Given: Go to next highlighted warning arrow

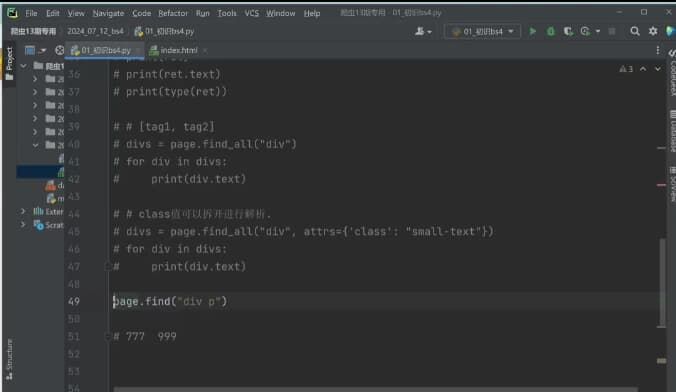Looking at the screenshot, I should coord(657,69).
